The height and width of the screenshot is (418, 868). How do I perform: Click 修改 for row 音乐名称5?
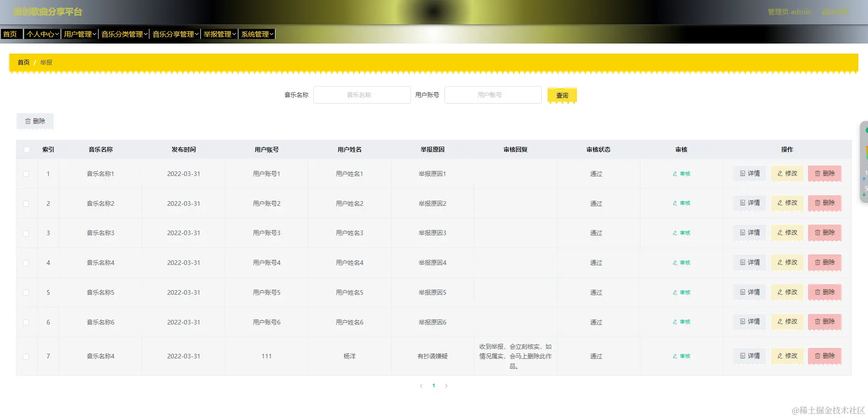pyautogui.click(x=787, y=292)
